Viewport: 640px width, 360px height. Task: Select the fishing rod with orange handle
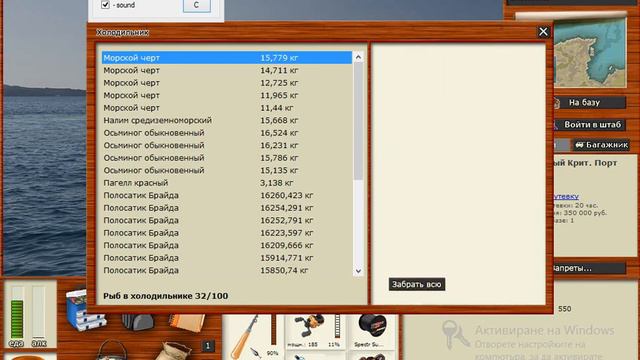click(244, 337)
